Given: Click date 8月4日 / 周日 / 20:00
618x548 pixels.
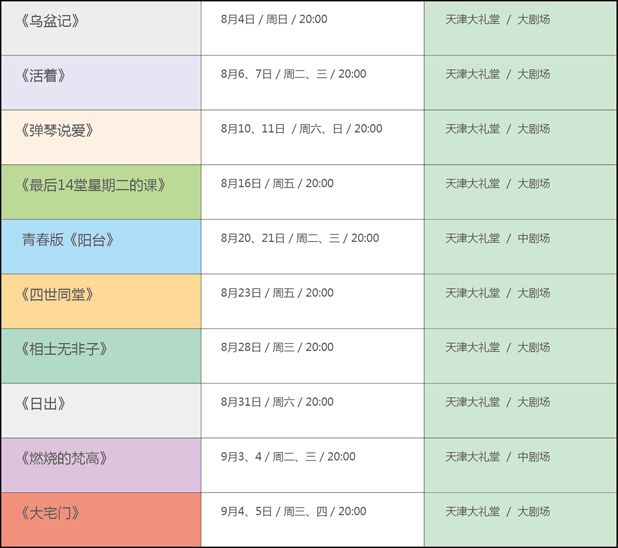Looking at the screenshot, I should 274,19.
